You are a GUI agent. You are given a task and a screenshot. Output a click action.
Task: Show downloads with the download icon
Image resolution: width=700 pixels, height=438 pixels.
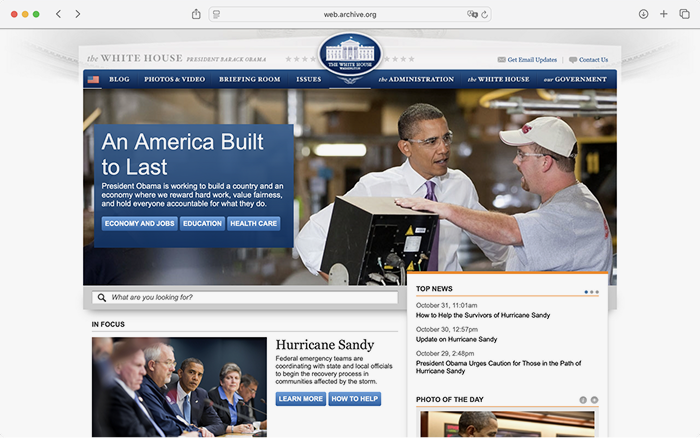tap(643, 14)
